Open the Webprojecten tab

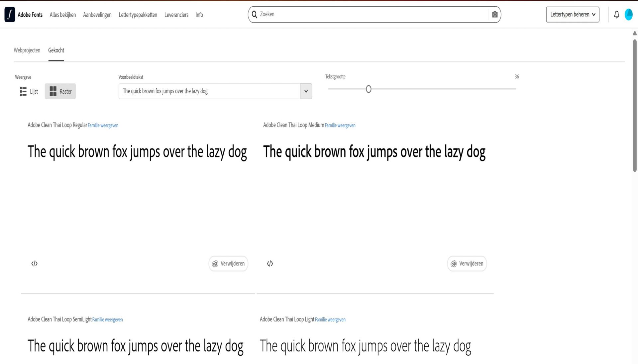(x=27, y=50)
